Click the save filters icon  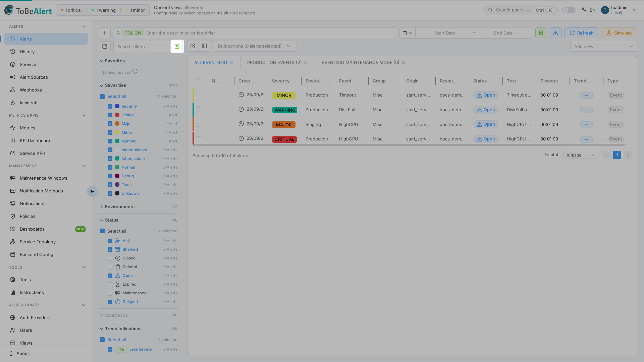coord(177,46)
